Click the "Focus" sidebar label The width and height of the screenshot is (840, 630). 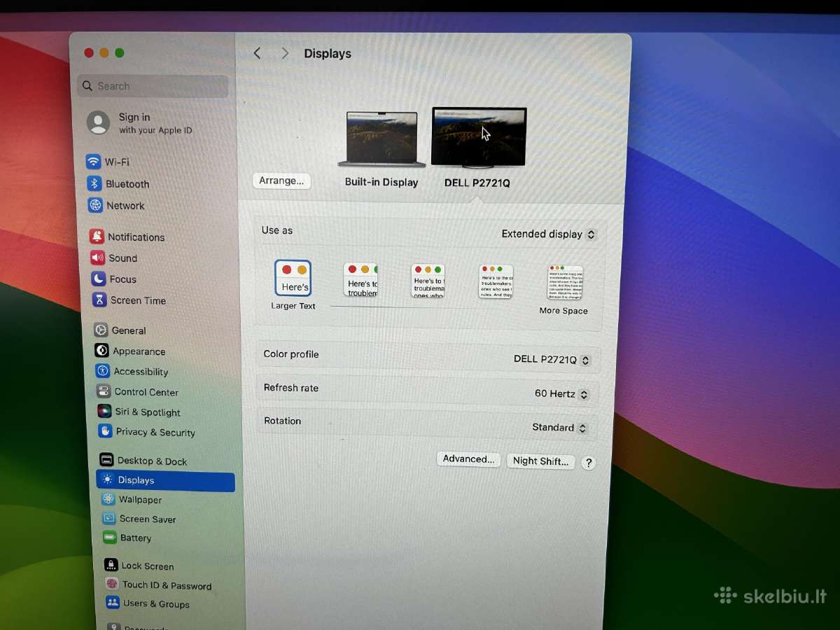point(123,279)
